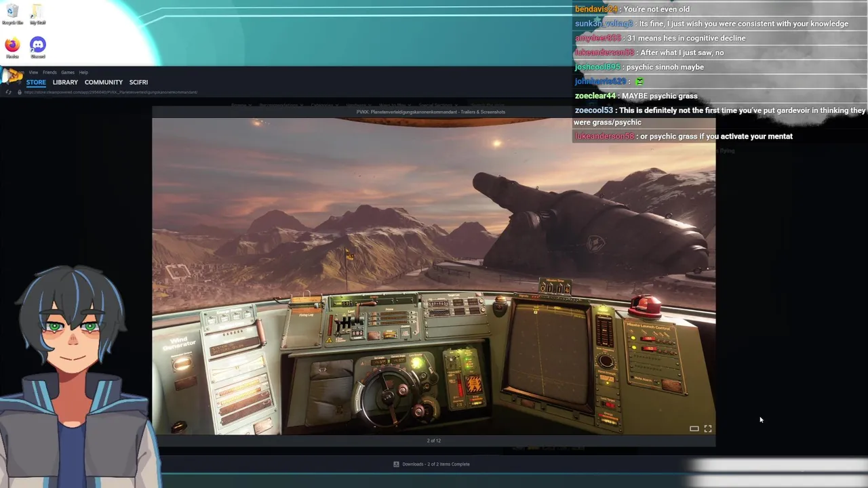
Task: Switch to the COMMUNITY tab
Action: click(104, 82)
